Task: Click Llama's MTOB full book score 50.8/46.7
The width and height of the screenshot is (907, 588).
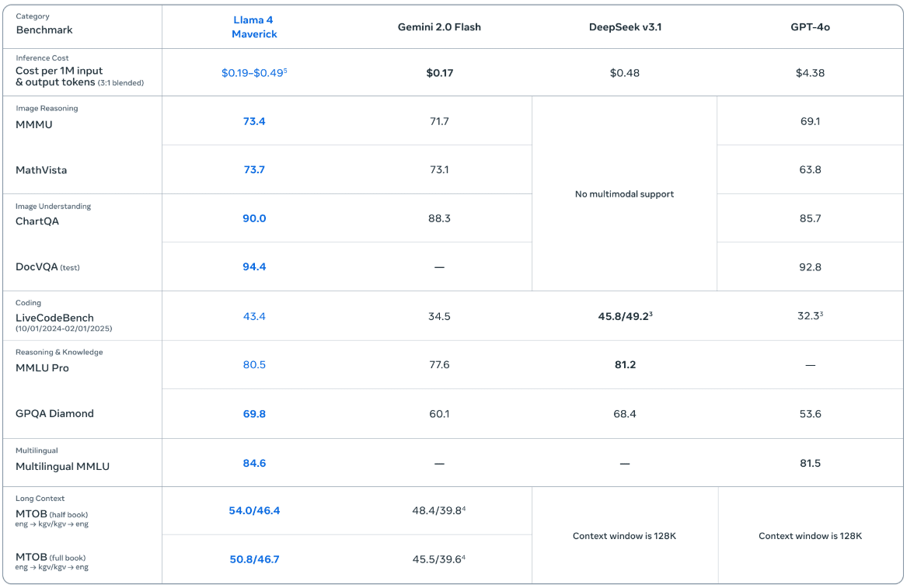Action: [x=254, y=559]
